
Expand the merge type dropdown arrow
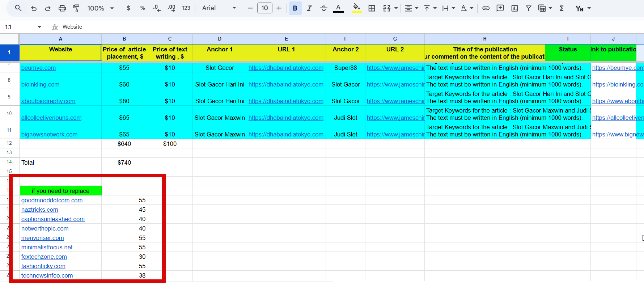tap(396, 8)
